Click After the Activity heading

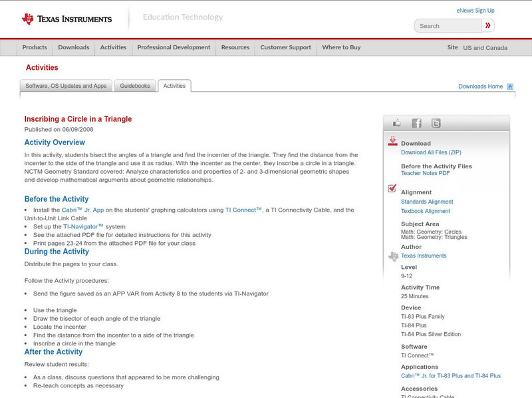pyautogui.click(x=53, y=352)
